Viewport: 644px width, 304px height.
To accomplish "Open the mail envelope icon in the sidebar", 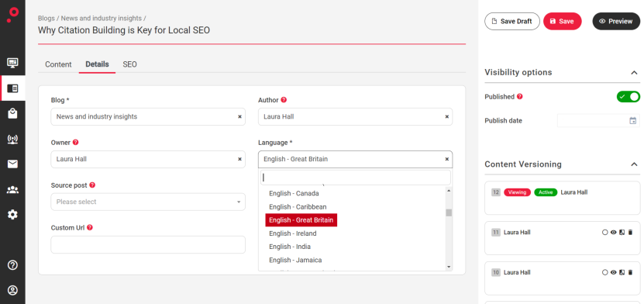I will point(12,164).
